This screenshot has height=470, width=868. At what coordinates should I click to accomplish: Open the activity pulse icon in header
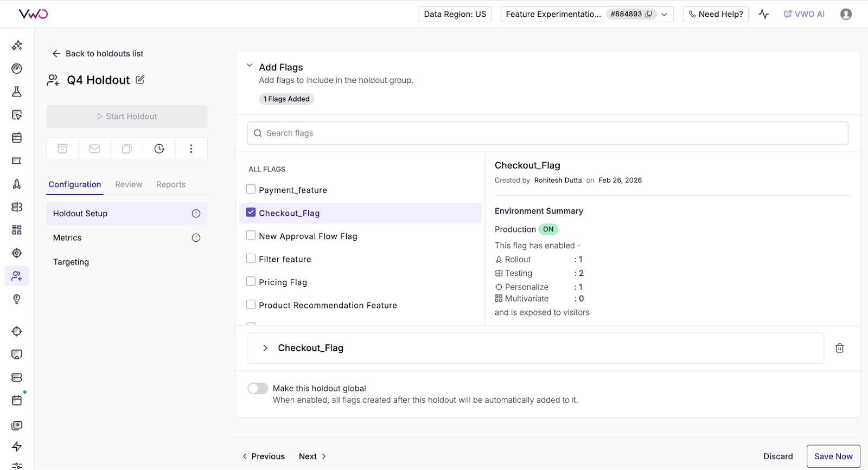(764, 14)
